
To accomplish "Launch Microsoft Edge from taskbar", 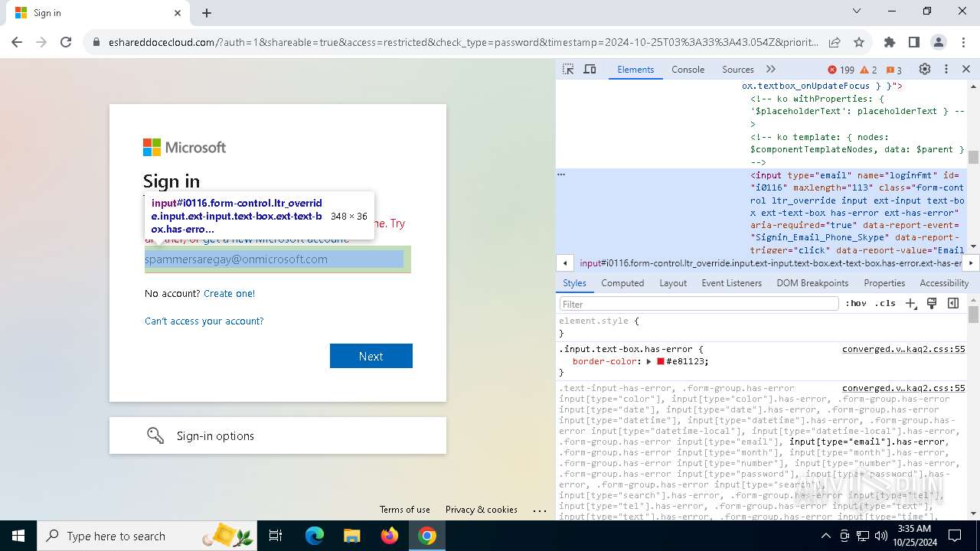I will pos(315,536).
